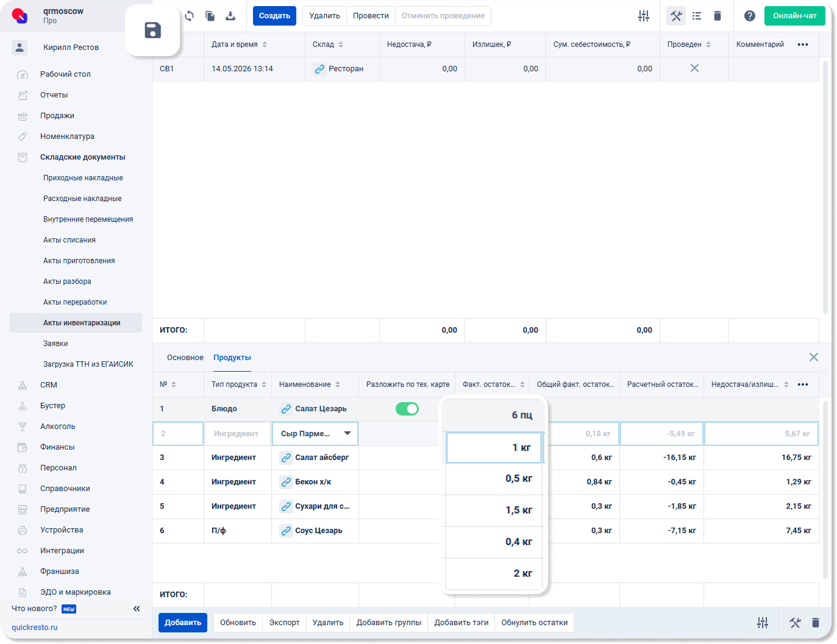837x644 pixels.
Task: Click the blue Создать button
Action: click(x=274, y=16)
